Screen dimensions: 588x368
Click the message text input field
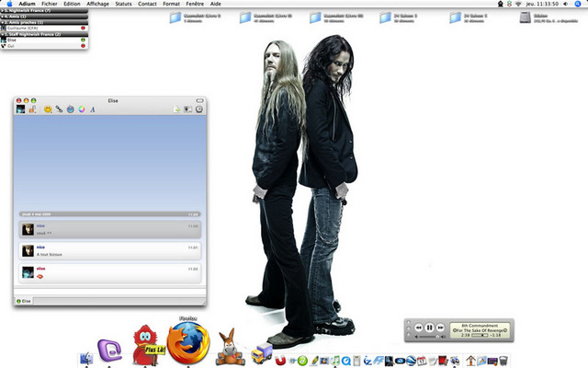click(x=108, y=289)
